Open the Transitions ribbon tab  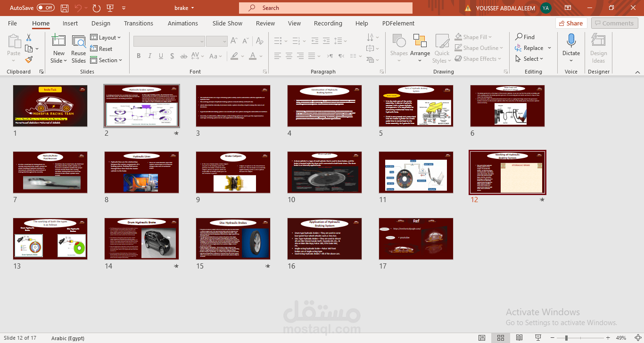[x=139, y=23]
